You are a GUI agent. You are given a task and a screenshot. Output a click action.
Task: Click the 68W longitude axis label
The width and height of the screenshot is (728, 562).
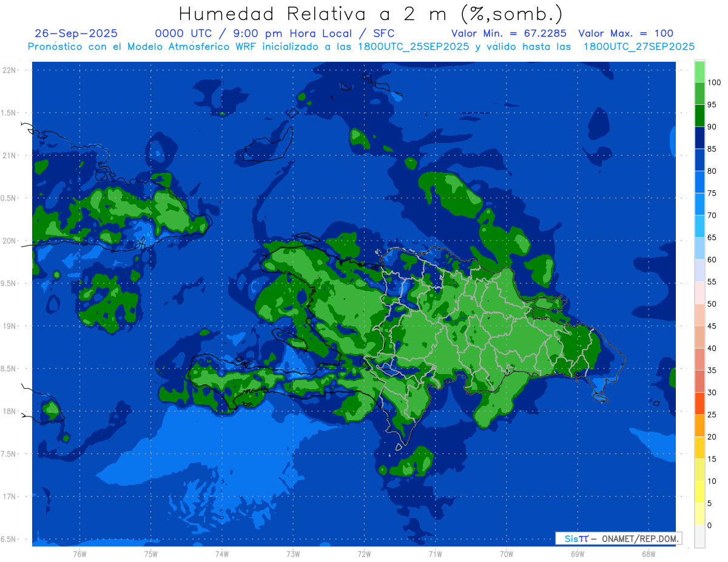pos(648,554)
